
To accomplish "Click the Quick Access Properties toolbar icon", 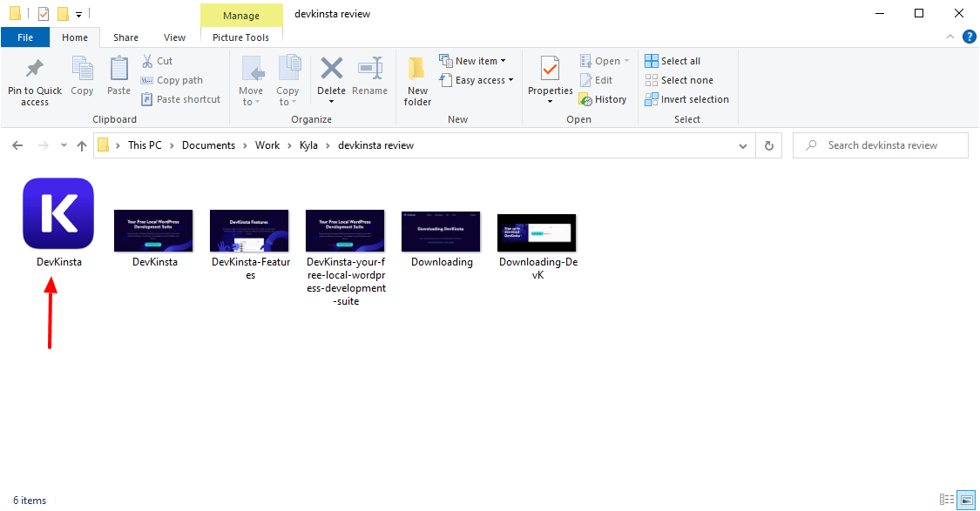I will point(44,13).
